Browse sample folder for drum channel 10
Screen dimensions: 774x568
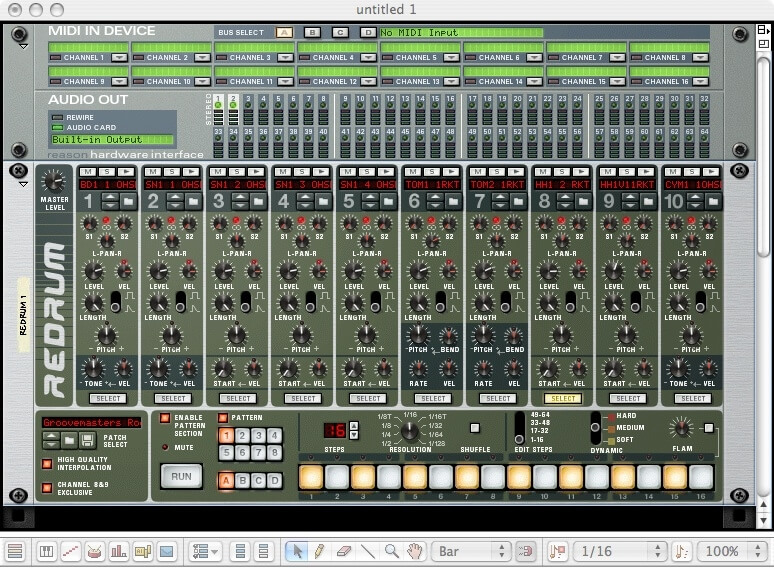click(713, 201)
